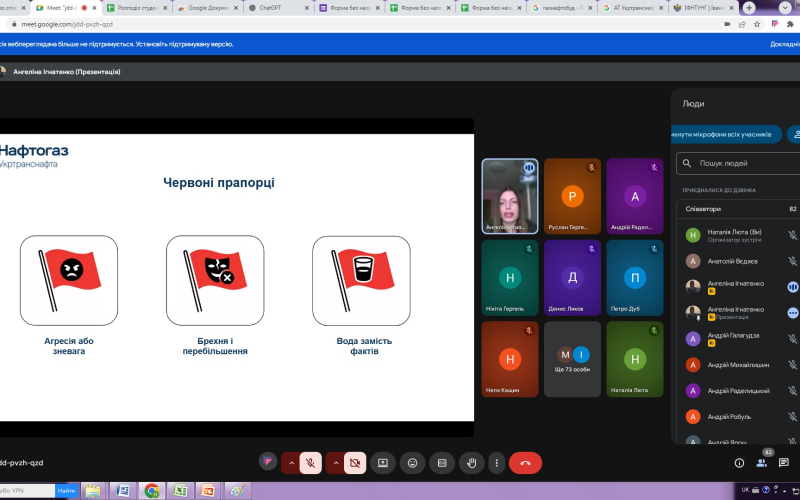The width and height of the screenshot is (800, 500).
Task: Switch to the АТ Укртранснафта tab
Action: [x=633, y=8]
